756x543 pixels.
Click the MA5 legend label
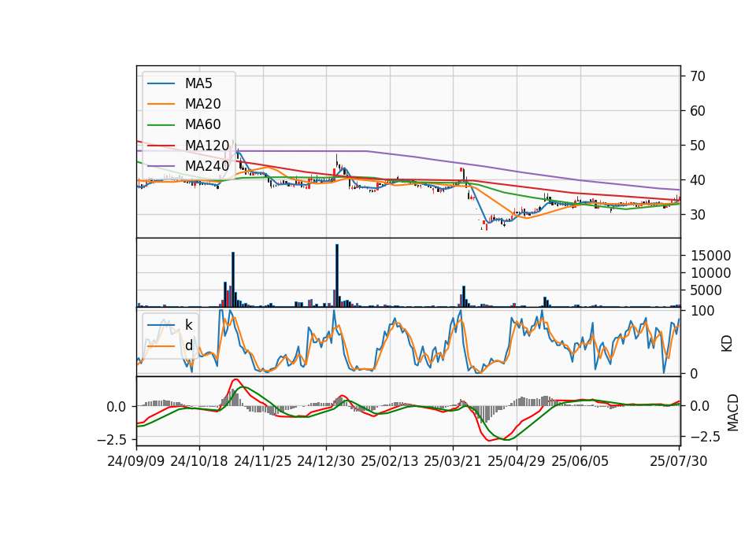(x=198, y=83)
